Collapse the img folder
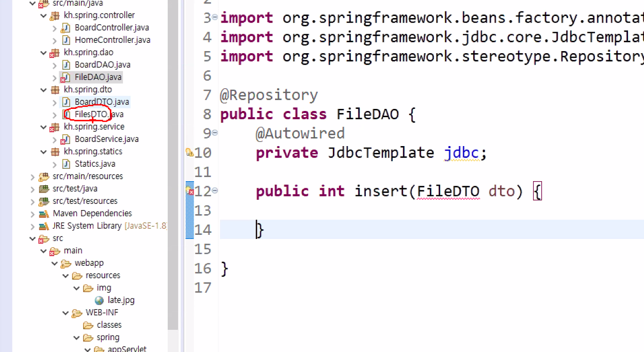The height and width of the screenshot is (352, 644). 76,287
